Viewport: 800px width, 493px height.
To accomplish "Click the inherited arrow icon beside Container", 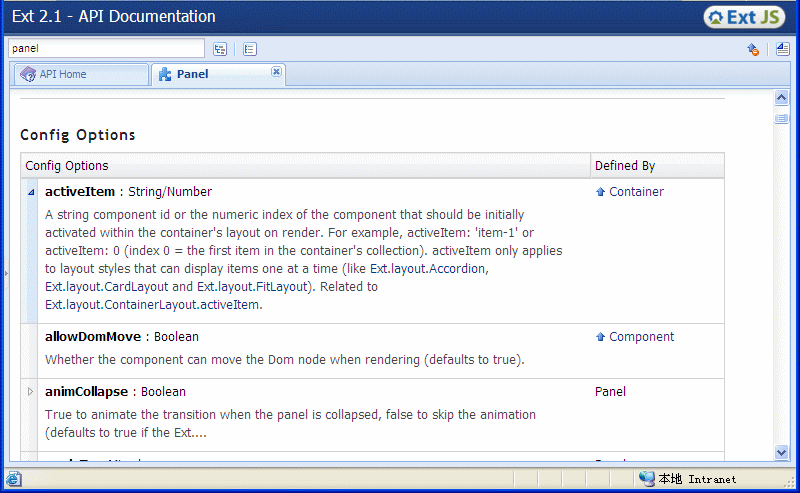I will click(601, 192).
